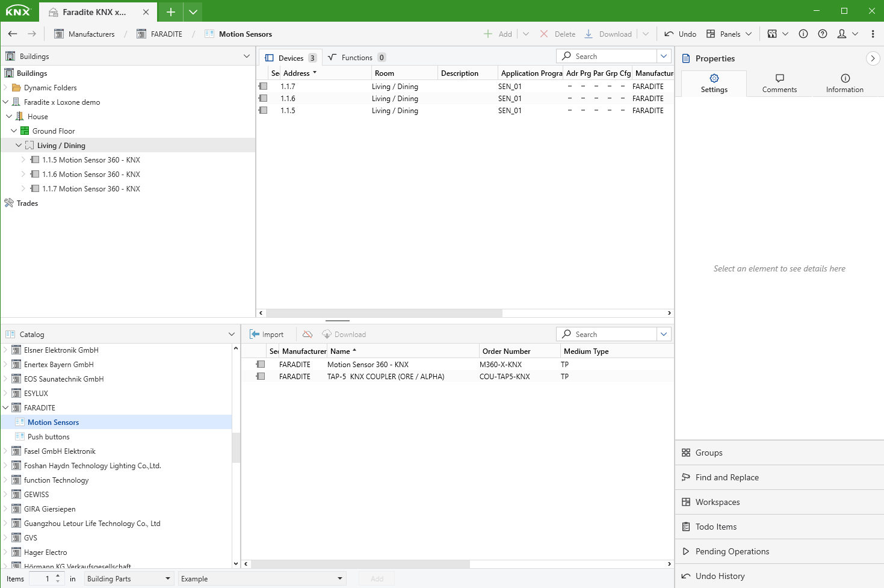Switch to the Devices tab
Screen dimensions: 884x588
coord(291,58)
